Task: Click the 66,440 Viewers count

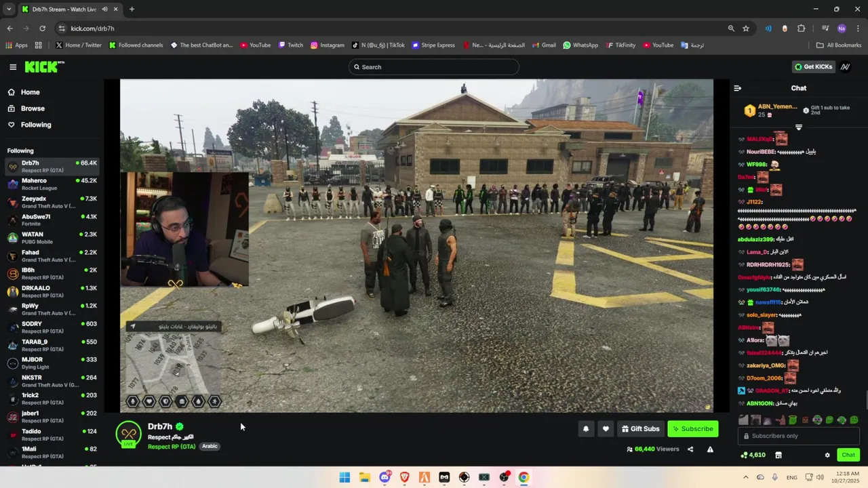Action: [652, 449]
